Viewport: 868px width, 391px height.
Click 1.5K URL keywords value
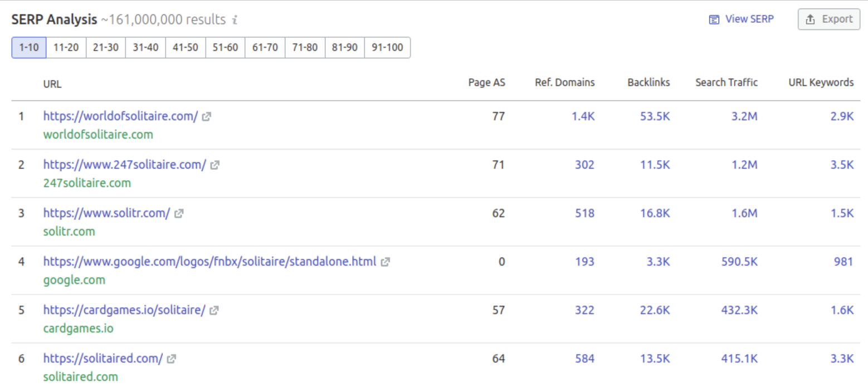pyautogui.click(x=842, y=213)
